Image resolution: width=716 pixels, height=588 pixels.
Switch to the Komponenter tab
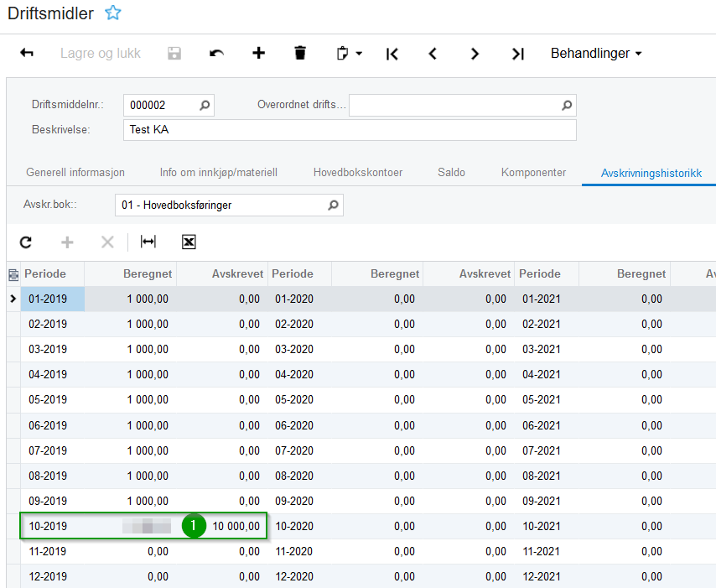(533, 173)
